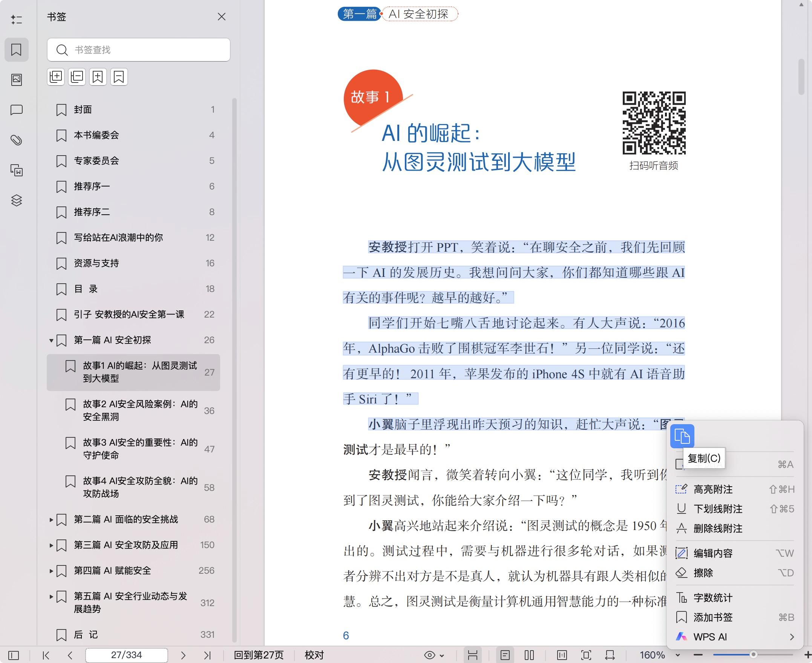Image resolution: width=812 pixels, height=663 pixels.
Task: Choose 高亮附注 from context menu
Action: (735, 489)
